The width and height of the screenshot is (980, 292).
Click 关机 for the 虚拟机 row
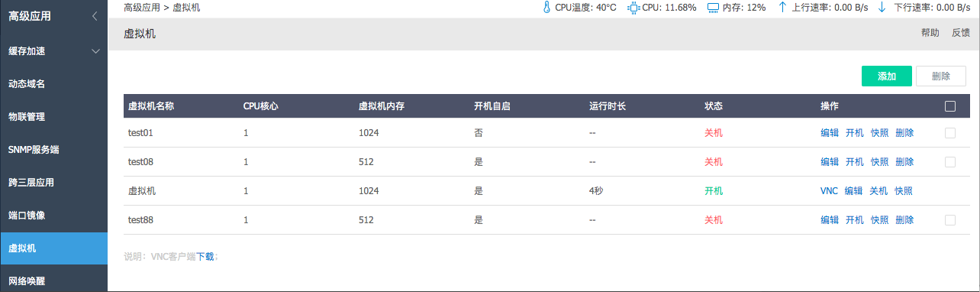click(x=878, y=191)
